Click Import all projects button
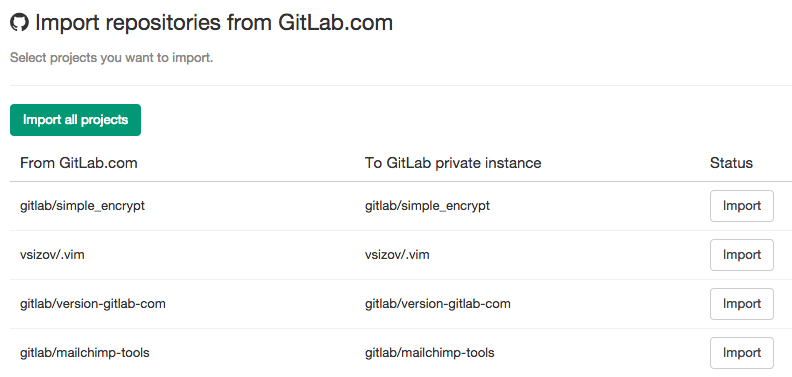792x377 pixels. click(x=75, y=120)
